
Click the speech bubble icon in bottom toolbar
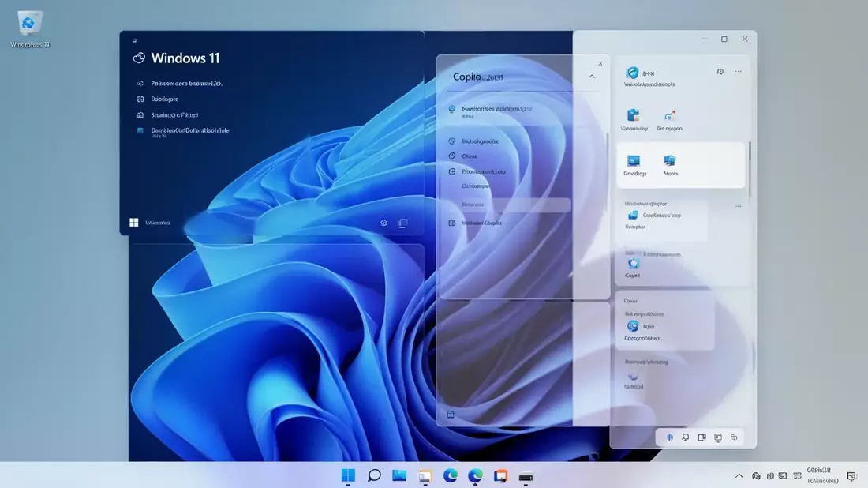point(686,437)
